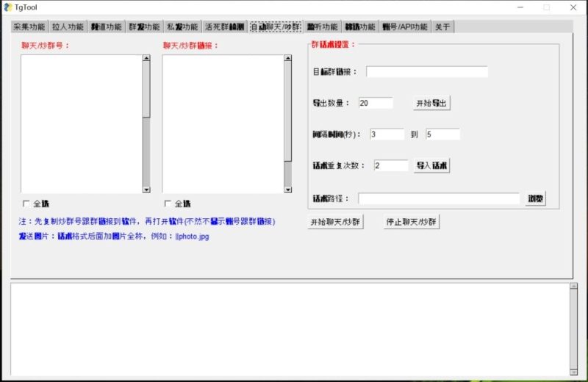Click the down arrow of the log panel scrollbar
Image resolution: width=588 pixels, height=382 pixels.
(573, 372)
